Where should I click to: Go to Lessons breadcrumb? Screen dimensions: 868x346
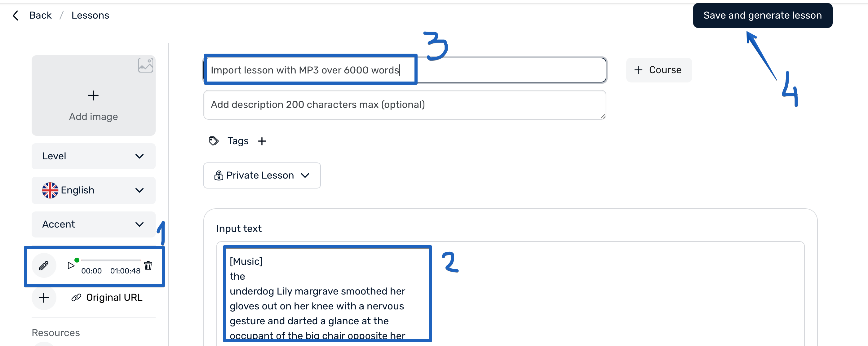click(90, 16)
